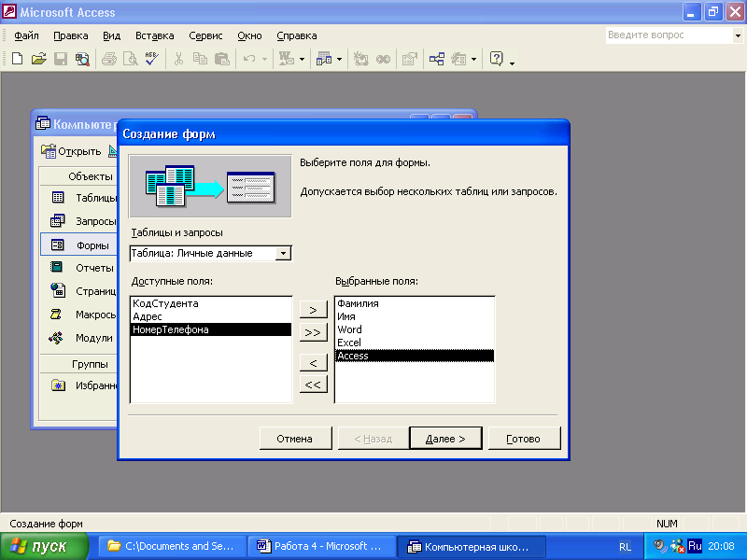Add the selected field with the > button
747x560 pixels.
pyautogui.click(x=313, y=310)
